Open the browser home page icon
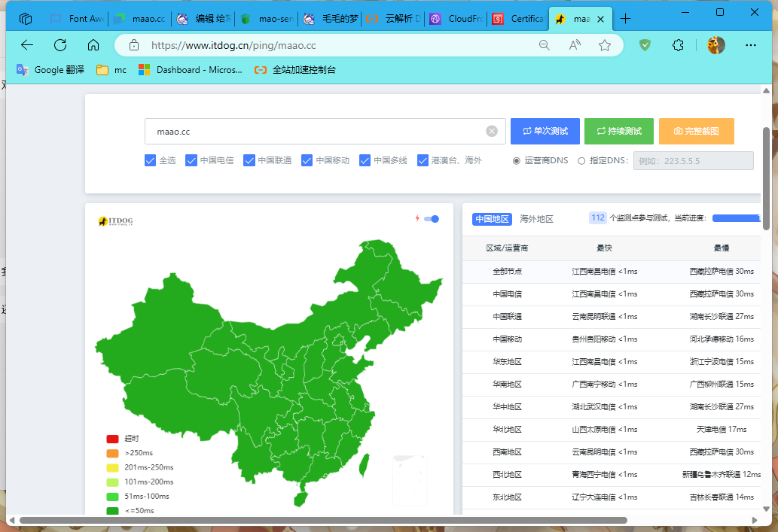 [x=93, y=45]
